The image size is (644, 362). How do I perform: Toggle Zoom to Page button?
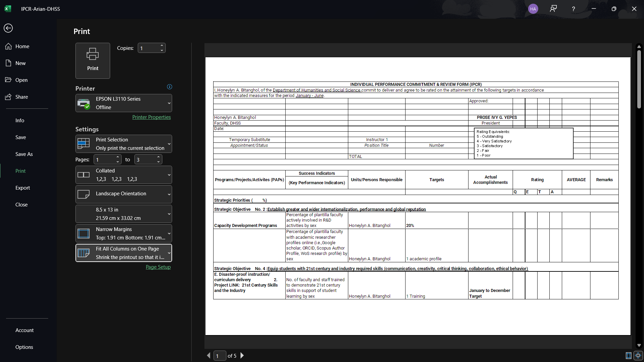pyautogui.click(x=638, y=356)
